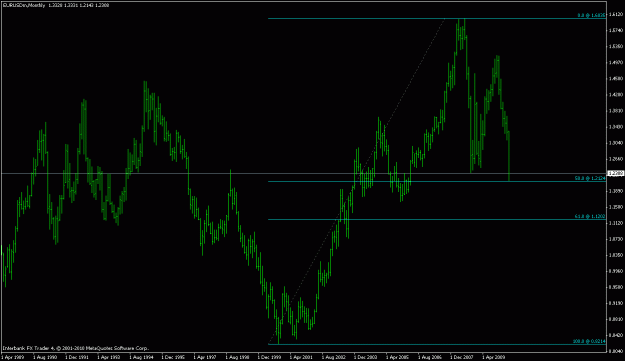Viewport: 625px width, 361px height.
Task: Click the '1 Aug 2002' date label
Action: click(x=333, y=357)
